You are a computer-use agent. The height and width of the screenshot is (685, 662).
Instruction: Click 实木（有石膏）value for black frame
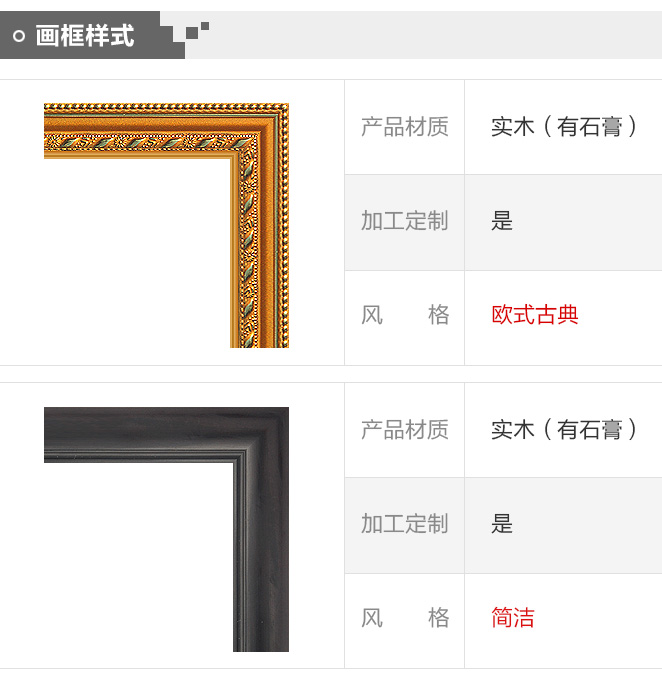(565, 430)
